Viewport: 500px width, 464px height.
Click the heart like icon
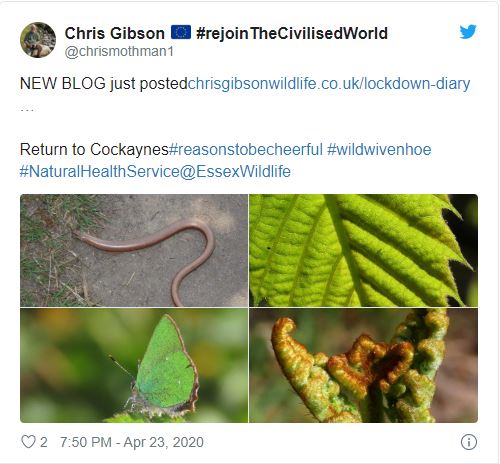click(x=28, y=442)
